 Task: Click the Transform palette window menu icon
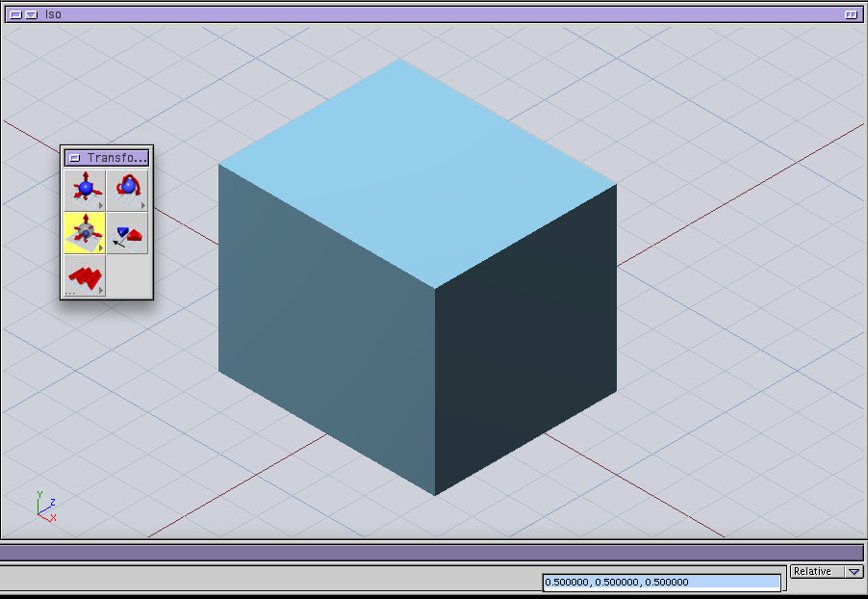pyautogui.click(x=74, y=158)
